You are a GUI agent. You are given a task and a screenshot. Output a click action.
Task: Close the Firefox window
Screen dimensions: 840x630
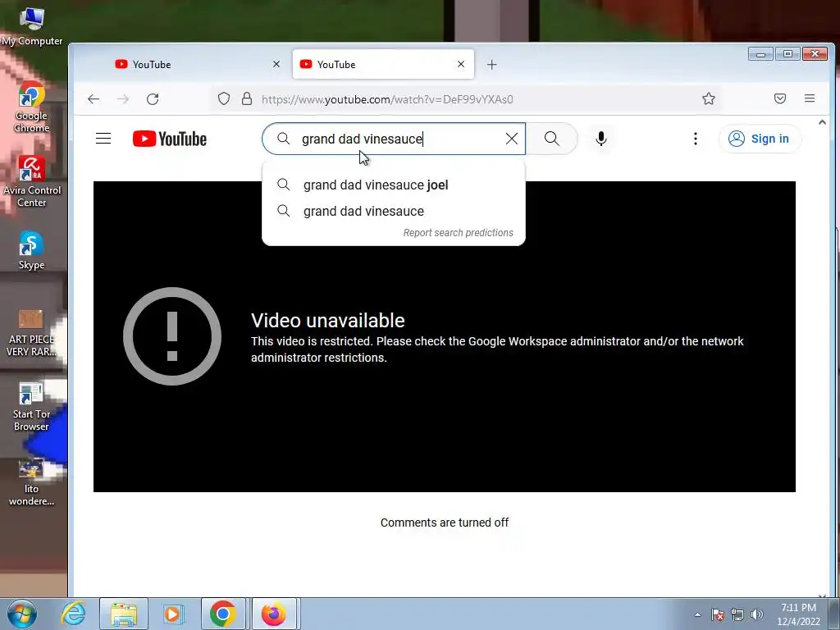point(815,53)
